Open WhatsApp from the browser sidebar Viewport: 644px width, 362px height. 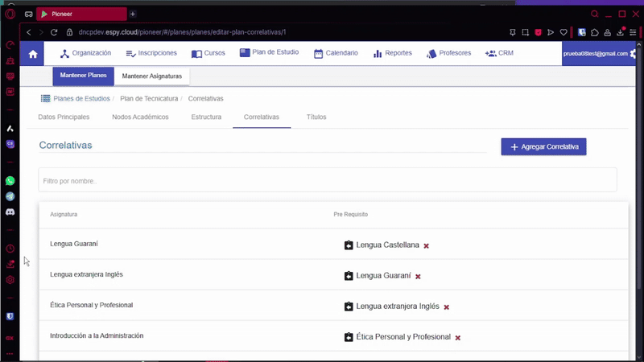pos(10,181)
